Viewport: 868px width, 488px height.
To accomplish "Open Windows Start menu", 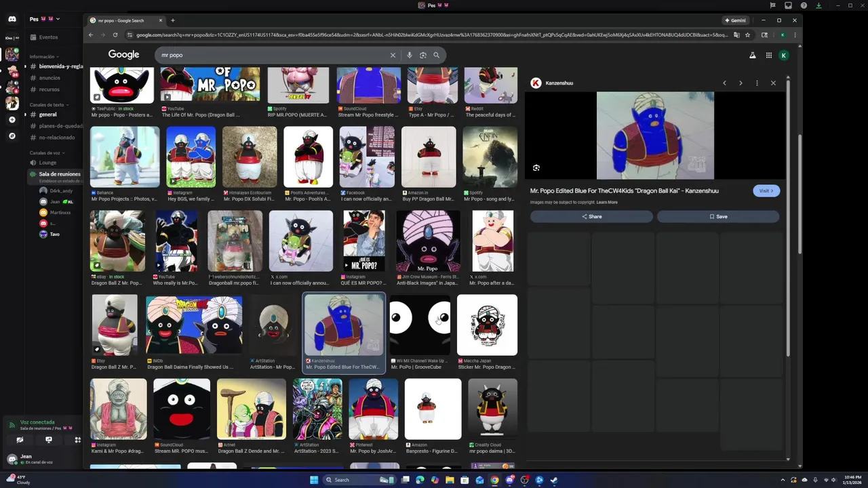I will coord(314,480).
